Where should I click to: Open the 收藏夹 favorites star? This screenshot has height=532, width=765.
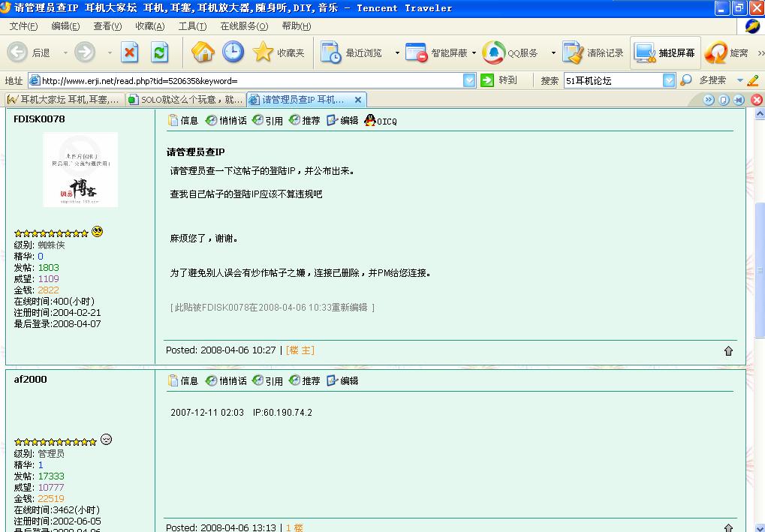point(279,53)
